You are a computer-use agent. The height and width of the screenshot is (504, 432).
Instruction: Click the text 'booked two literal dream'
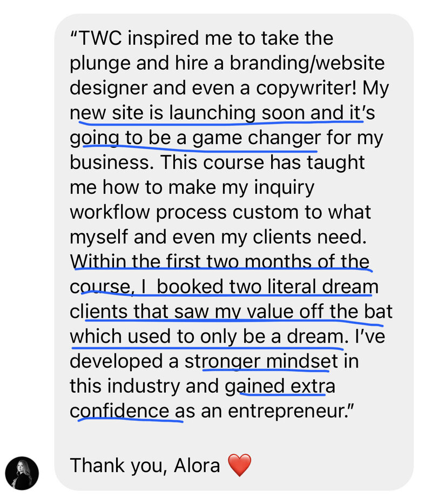point(268,287)
